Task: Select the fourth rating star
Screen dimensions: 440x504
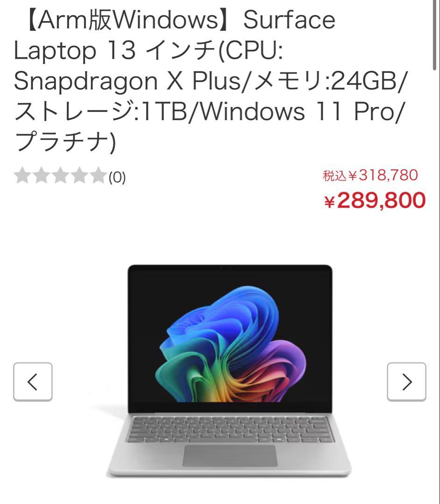Action: (79, 175)
